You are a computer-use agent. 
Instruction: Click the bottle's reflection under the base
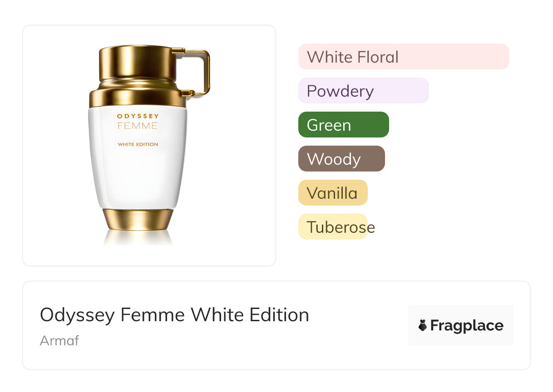[138, 238]
